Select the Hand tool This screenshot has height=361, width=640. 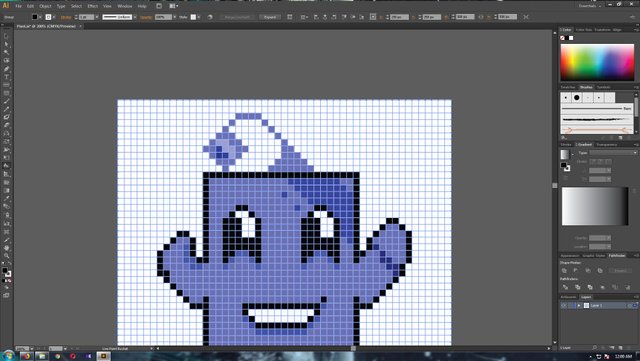tap(6, 248)
